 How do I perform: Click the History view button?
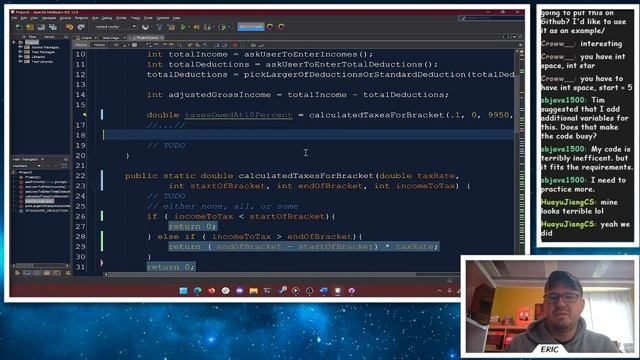point(99,45)
